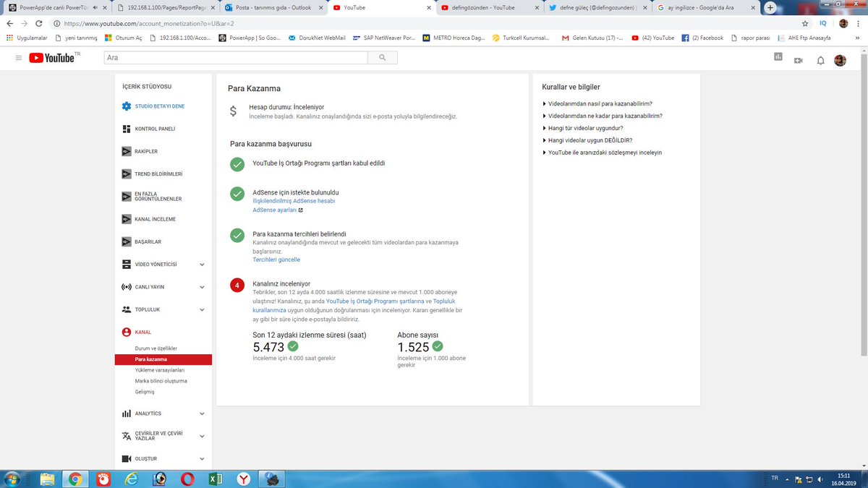Click the Tercihleri güncelle link
The image size is (868, 488).
pyautogui.click(x=276, y=260)
